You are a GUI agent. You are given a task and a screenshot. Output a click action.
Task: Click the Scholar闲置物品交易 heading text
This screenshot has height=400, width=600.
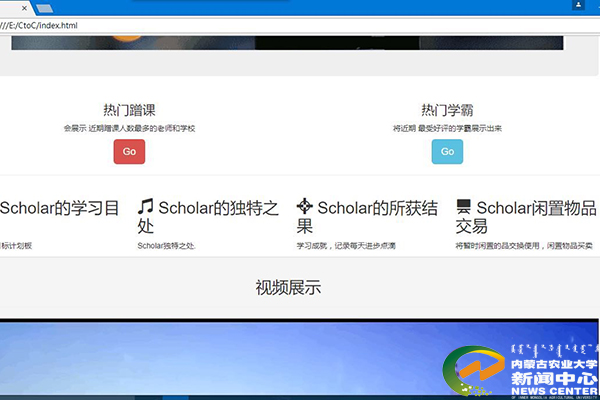pyautogui.click(x=530, y=216)
